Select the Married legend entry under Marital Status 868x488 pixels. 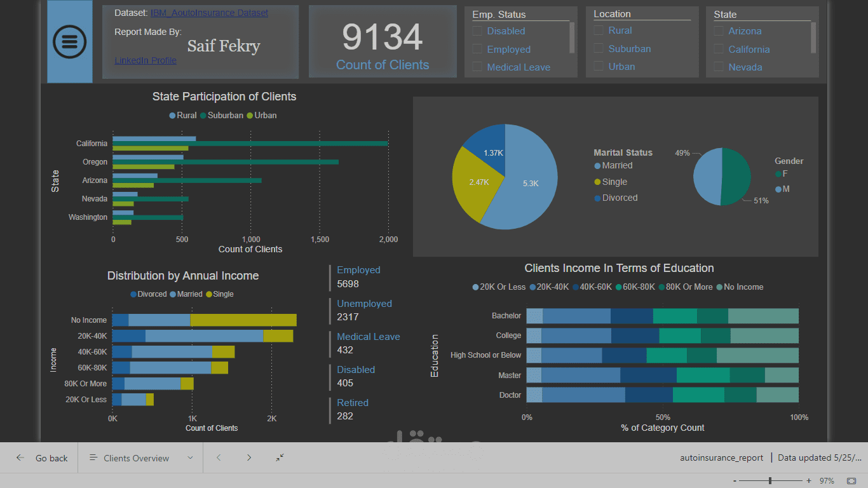(x=613, y=165)
